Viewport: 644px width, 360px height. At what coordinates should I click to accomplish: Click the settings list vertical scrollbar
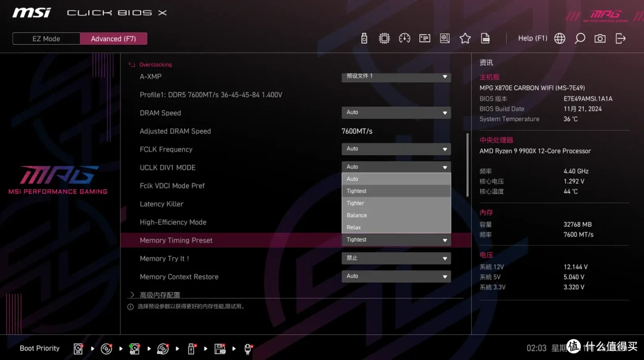pyautogui.click(x=467, y=165)
